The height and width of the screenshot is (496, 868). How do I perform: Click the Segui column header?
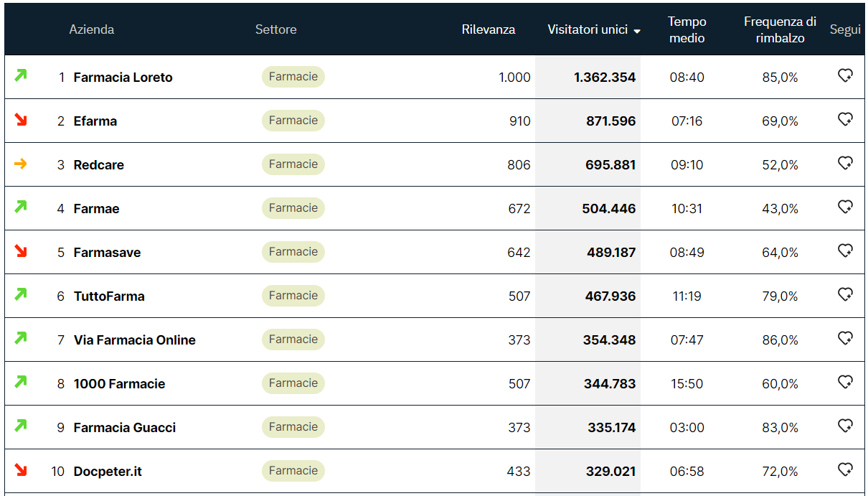click(x=845, y=29)
